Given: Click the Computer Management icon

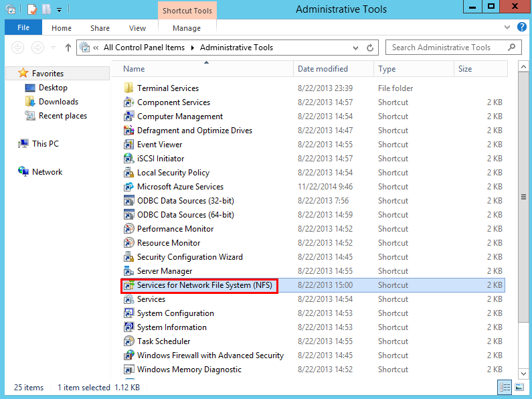Looking at the screenshot, I should [x=128, y=116].
